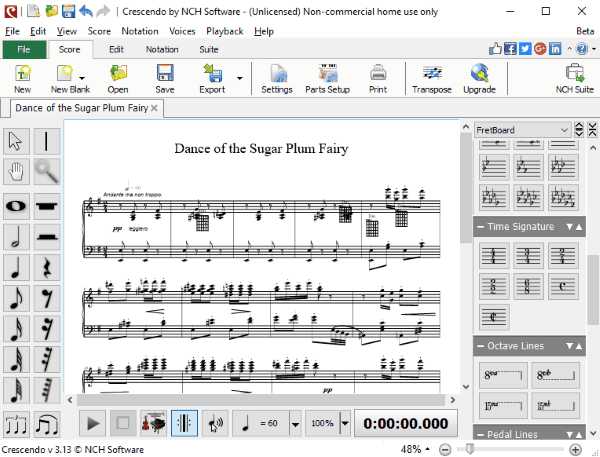Select the triplet tuplet tool
600x457 pixels.
(16, 424)
